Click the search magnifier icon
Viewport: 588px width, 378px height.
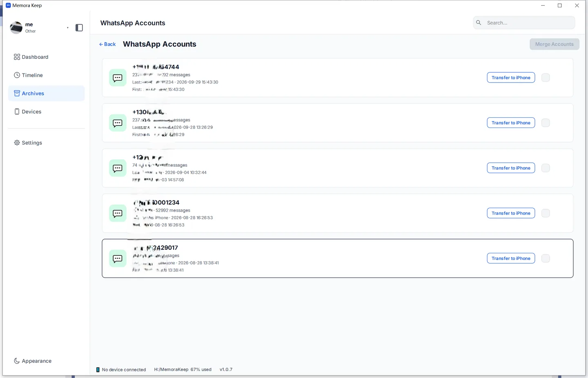pyautogui.click(x=479, y=22)
